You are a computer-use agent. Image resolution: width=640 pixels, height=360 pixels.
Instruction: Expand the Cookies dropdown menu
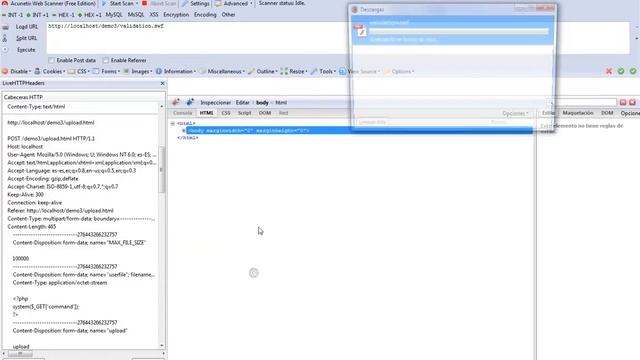point(64,72)
